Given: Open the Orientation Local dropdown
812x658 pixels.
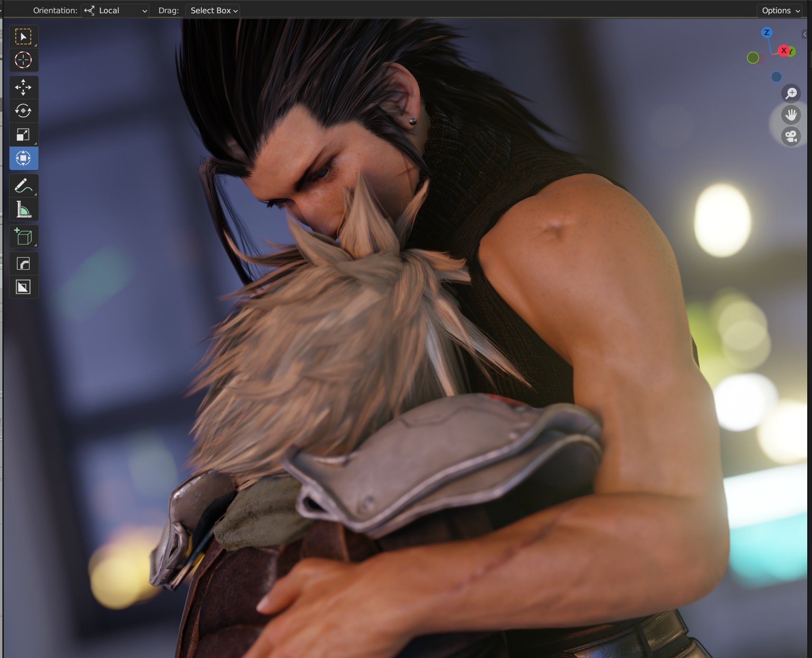Looking at the screenshot, I should 115,10.
